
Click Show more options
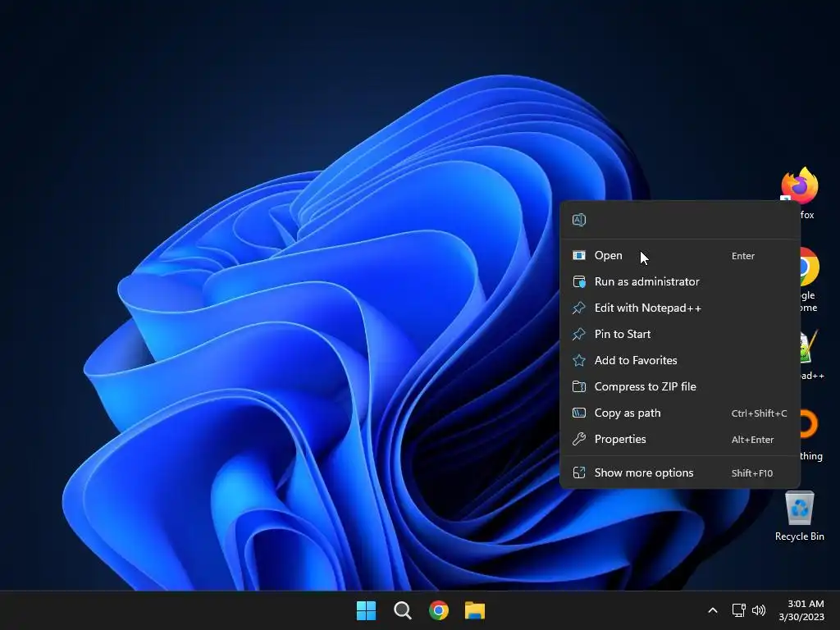[680, 473]
